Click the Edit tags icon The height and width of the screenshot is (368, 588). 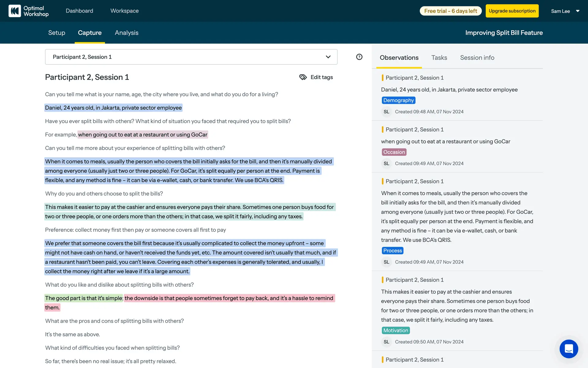click(x=303, y=77)
